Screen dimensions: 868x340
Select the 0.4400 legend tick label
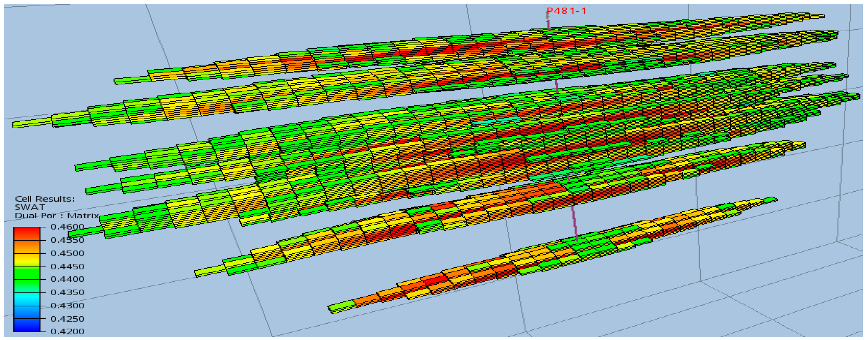click(x=67, y=279)
